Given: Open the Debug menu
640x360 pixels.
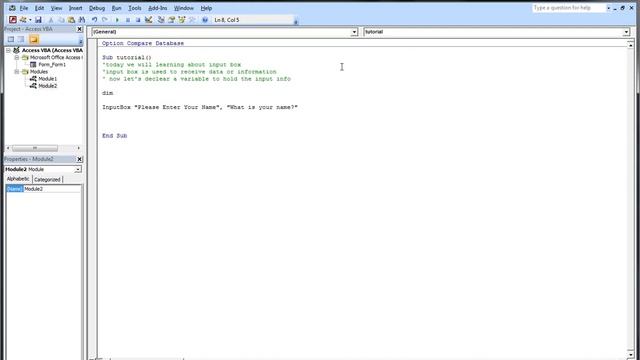Looking at the screenshot, I should (97, 8).
